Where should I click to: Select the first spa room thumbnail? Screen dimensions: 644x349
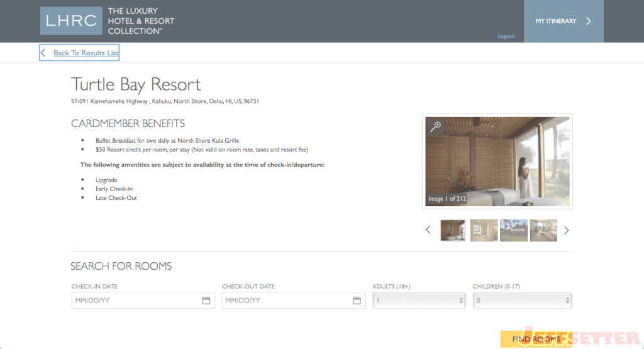pos(453,230)
